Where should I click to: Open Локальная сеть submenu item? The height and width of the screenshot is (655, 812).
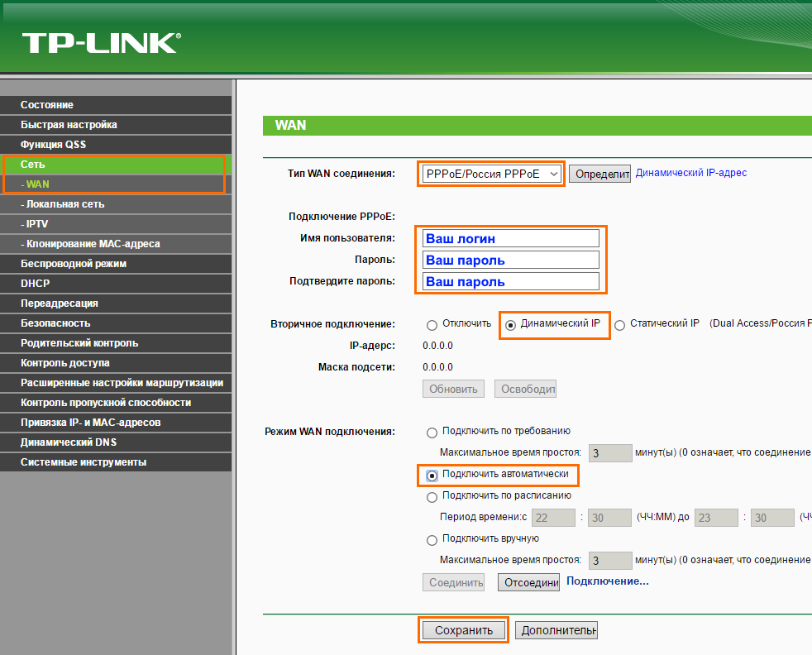[116, 204]
